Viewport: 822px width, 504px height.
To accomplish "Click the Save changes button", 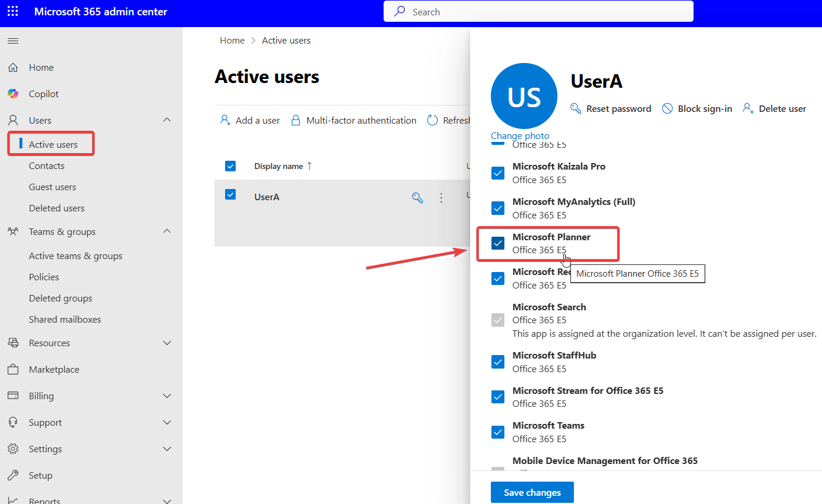I will [532, 493].
